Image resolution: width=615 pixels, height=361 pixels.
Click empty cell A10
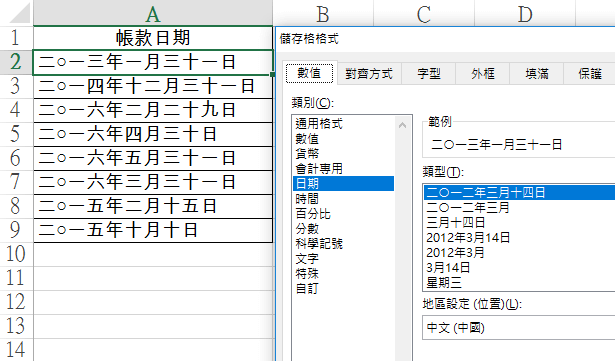coord(153,254)
